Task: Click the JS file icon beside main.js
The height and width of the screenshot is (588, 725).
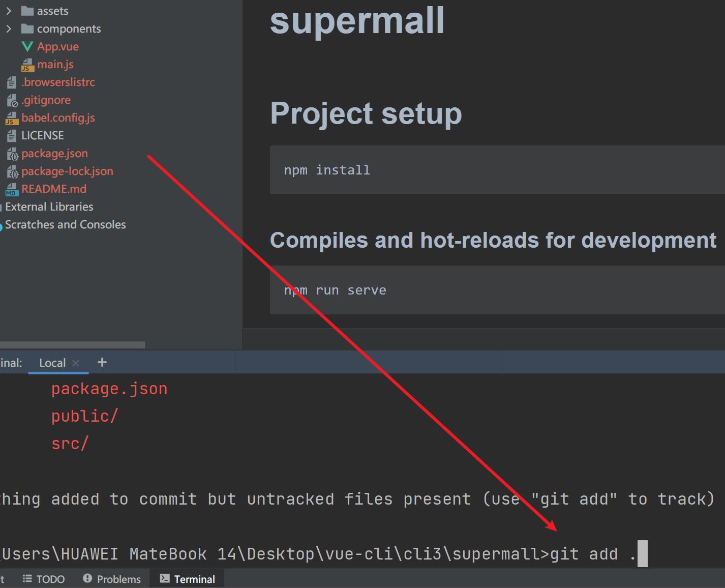Action: (27, 65)
